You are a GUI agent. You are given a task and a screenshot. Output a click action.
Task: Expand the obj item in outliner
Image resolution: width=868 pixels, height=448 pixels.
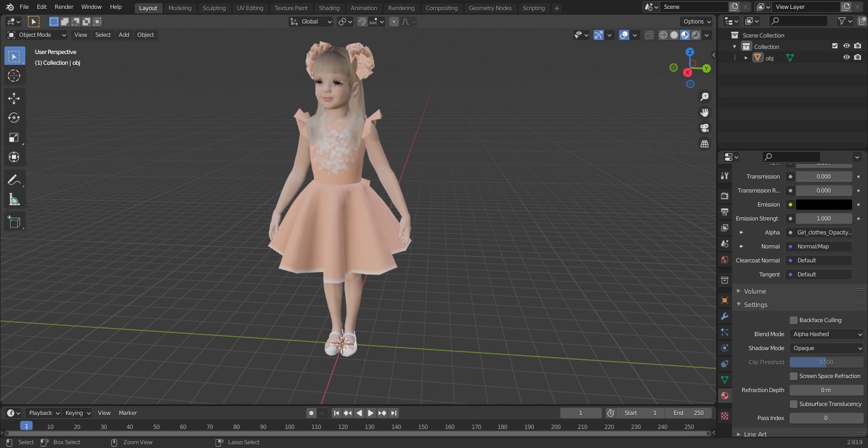click(746, 58)
